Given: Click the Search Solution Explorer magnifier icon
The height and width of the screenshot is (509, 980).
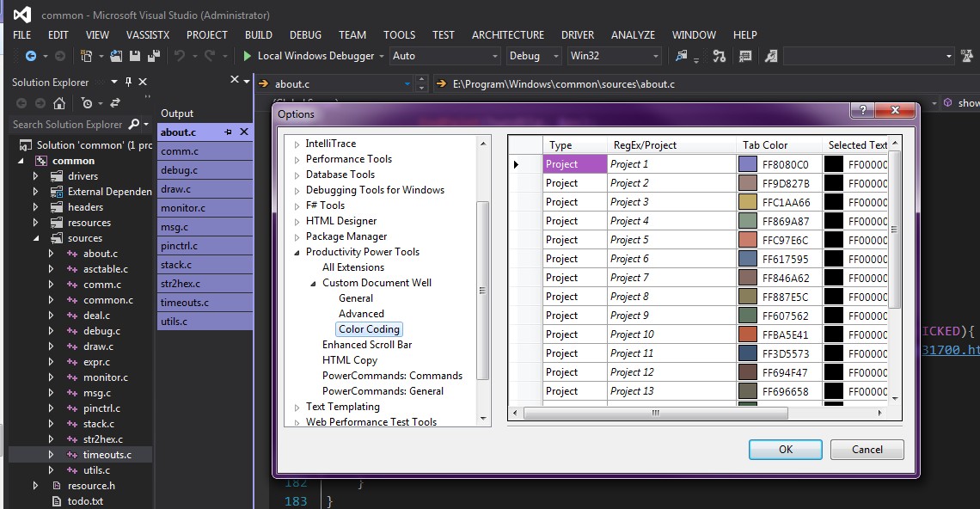Looking at the screenshot, I should (x=134, y=125).
